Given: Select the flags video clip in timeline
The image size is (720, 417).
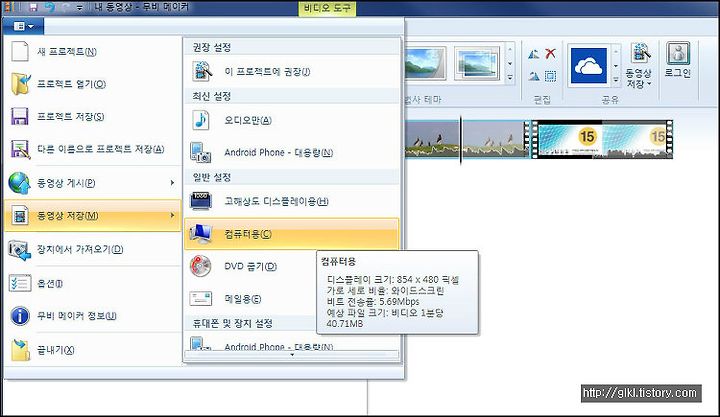Looking at the screenshot, I should [x=465, y=139].
